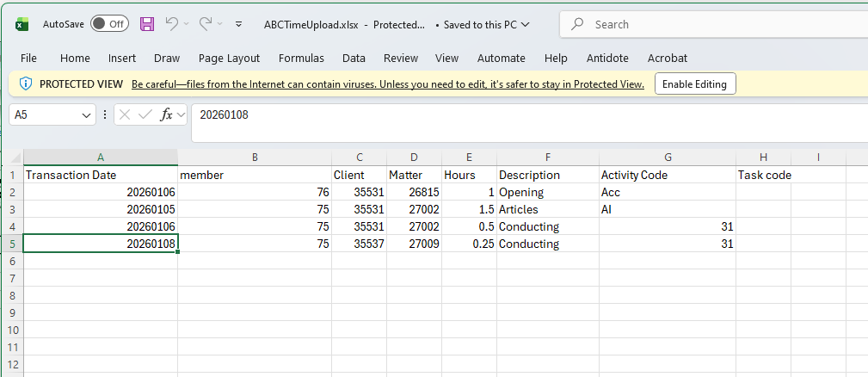The height and width of the screenshot is (377, 868).
Task: Click the Redo arrow icon
Action: tap(206, 24)
